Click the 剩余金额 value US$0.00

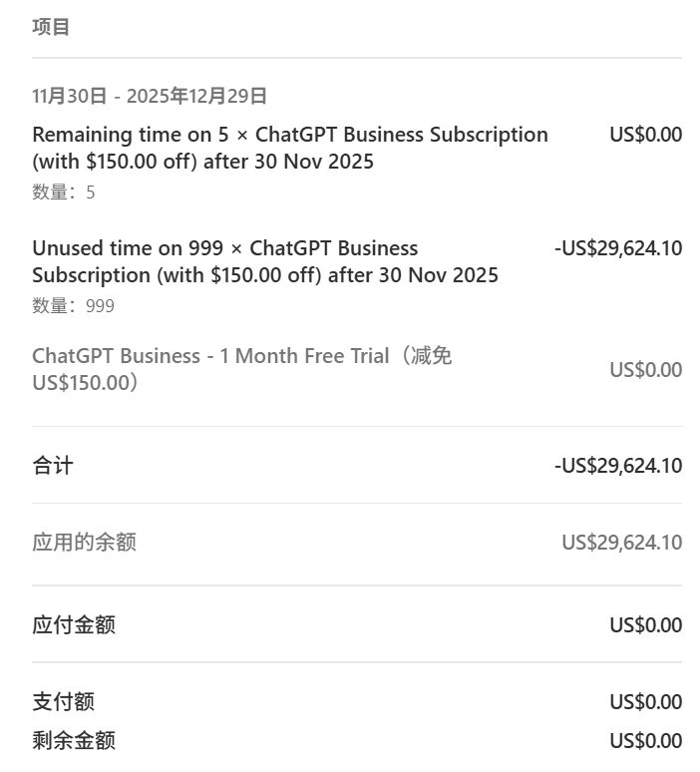pos(645,741)
